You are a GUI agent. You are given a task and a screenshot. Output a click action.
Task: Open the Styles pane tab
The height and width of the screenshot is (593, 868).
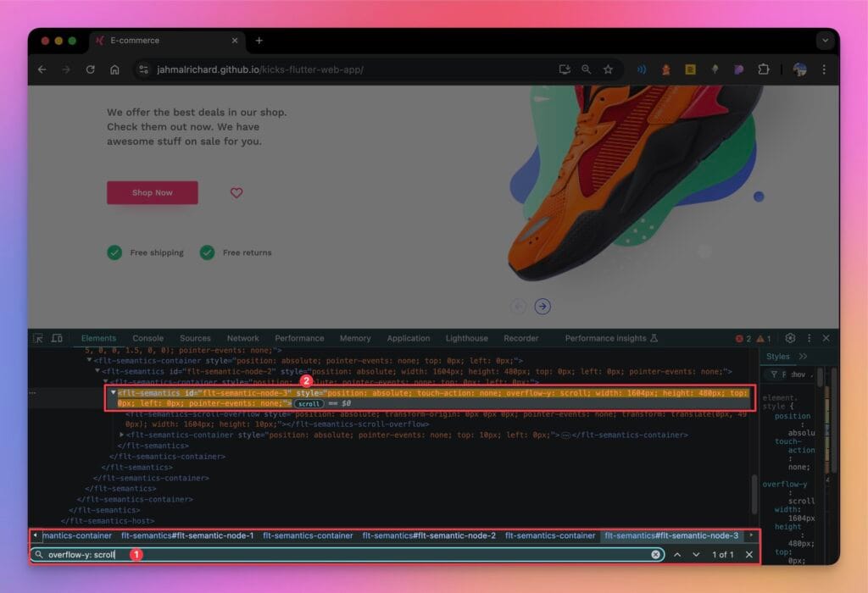[778, 357]
